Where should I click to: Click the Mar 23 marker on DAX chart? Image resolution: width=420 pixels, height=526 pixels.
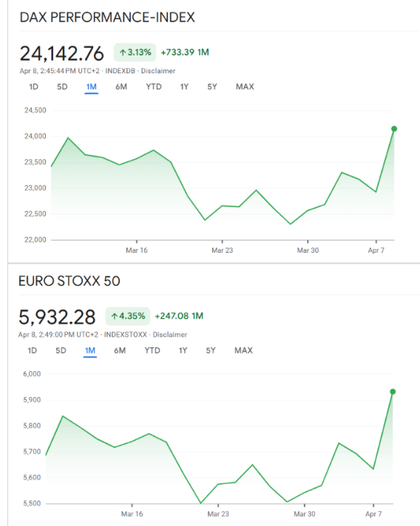coord(222,250)
